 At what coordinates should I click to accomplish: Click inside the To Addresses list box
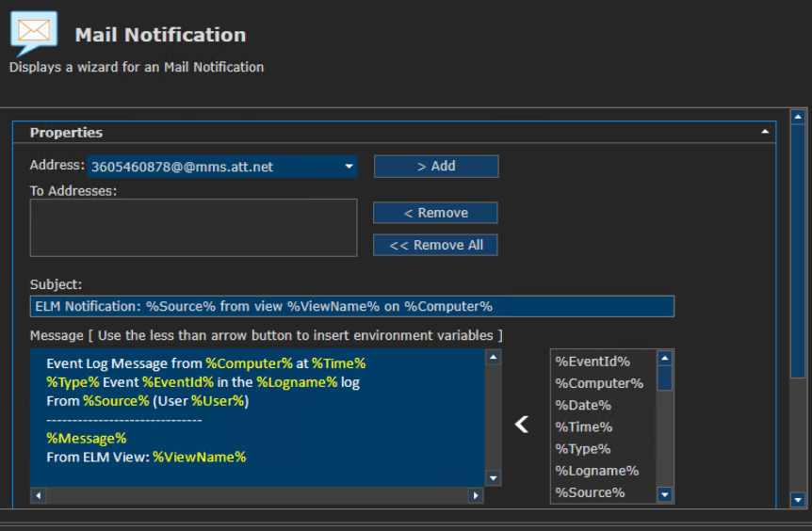pyautogui.click(x=194, y=228)
